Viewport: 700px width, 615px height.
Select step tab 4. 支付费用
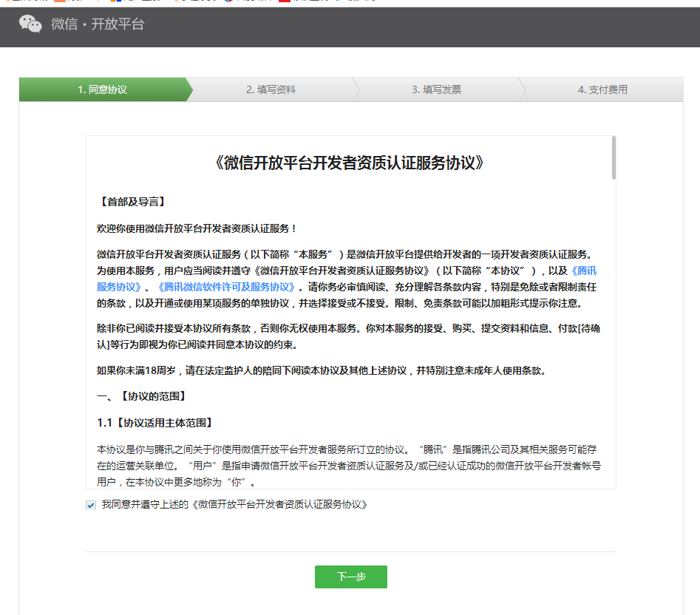click(x=602, y=89)
